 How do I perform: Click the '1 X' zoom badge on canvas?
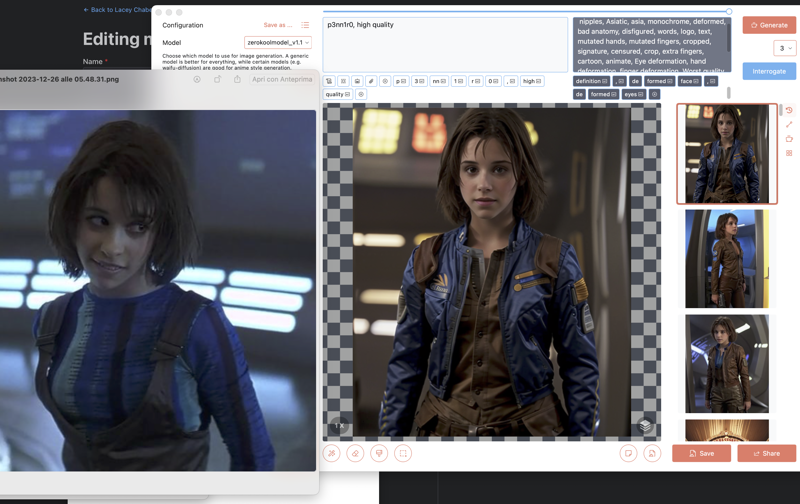339,425
